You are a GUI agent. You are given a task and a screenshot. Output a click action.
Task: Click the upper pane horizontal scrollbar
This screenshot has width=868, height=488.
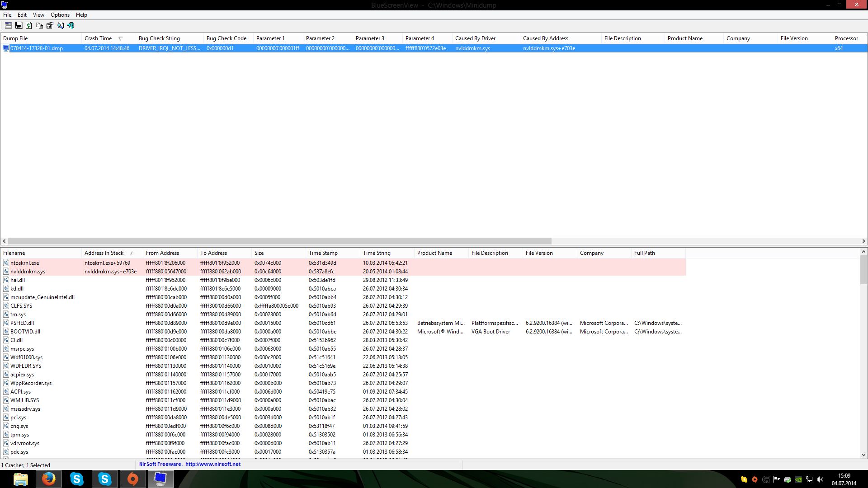coord(279,241)
